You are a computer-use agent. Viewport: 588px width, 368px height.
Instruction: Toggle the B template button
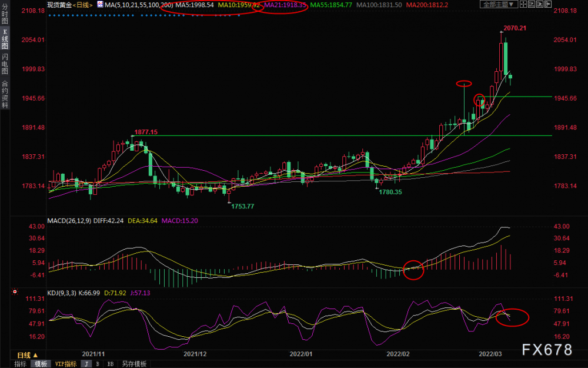pyautogui.click(x=97, y=364)
